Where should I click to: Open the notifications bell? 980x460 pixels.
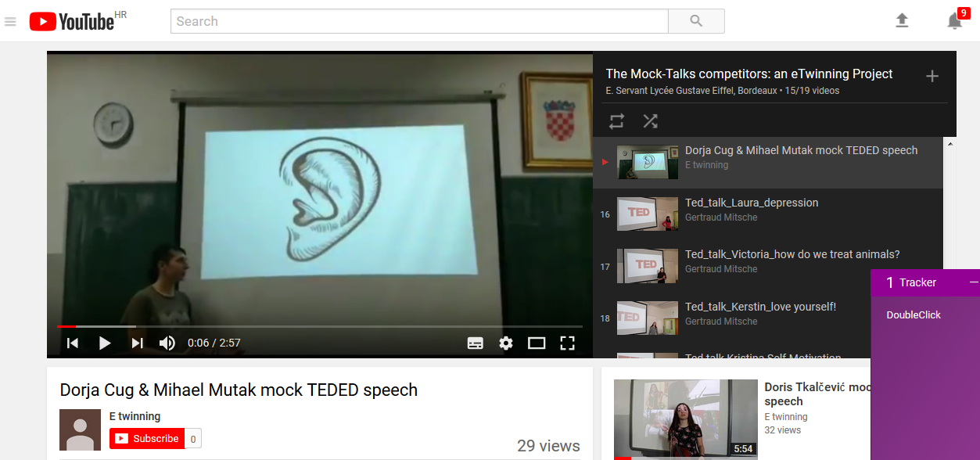(x=954, y=21)
